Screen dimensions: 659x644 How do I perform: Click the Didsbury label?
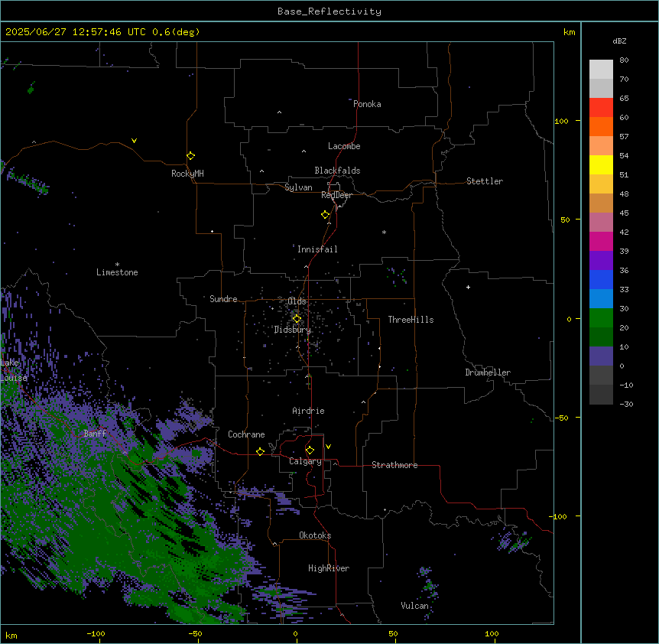click(x=293, y=330)
